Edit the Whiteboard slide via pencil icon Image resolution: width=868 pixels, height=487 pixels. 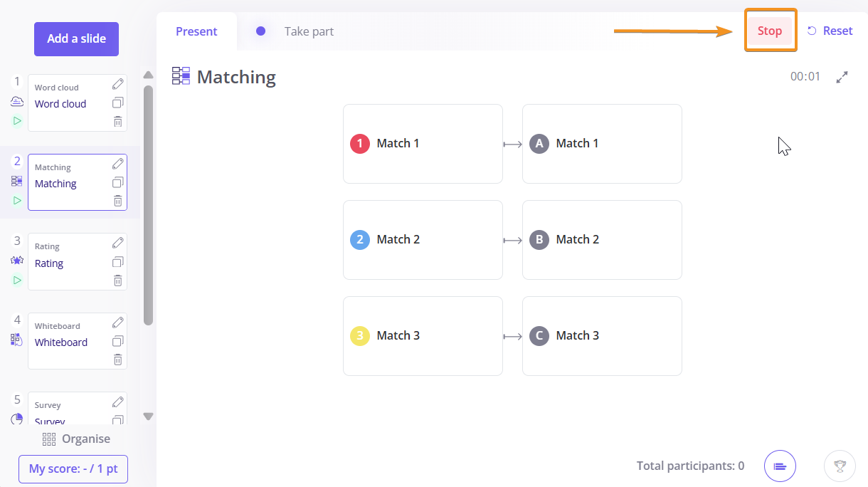pos(118,323)
